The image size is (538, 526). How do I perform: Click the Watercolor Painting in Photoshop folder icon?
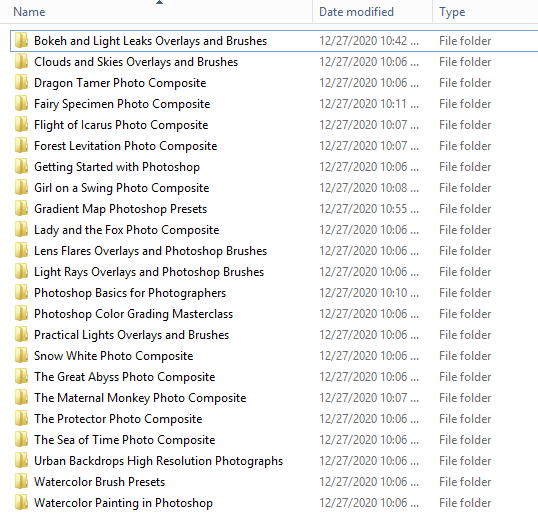tap(21, 502)
